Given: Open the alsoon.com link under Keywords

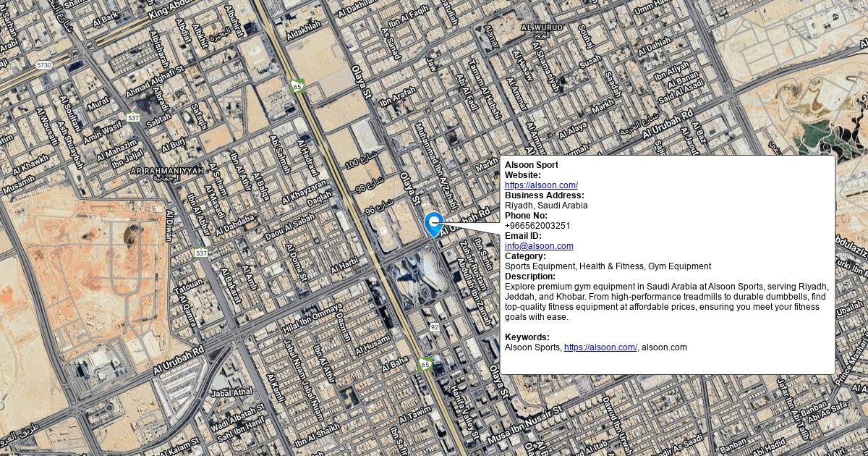Looking at the screenshot, I should tap(600, 347).
